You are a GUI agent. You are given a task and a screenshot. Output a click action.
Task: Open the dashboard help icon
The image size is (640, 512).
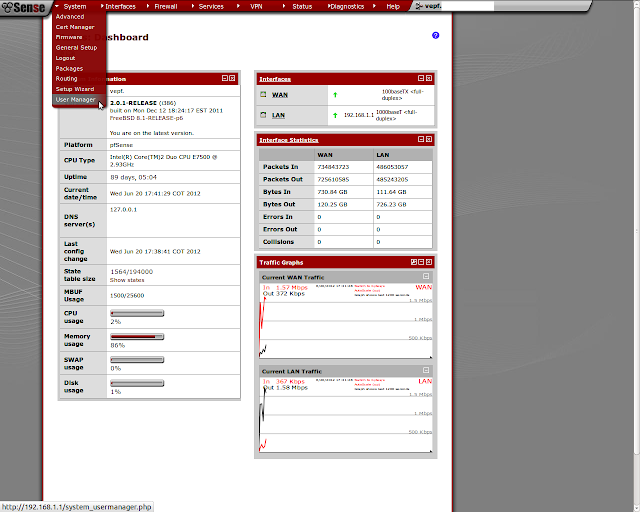436,36
